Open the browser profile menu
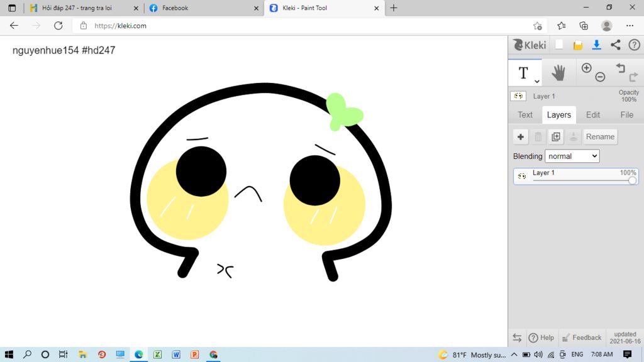This screenshot has height=362, width=644. point(606,25)
